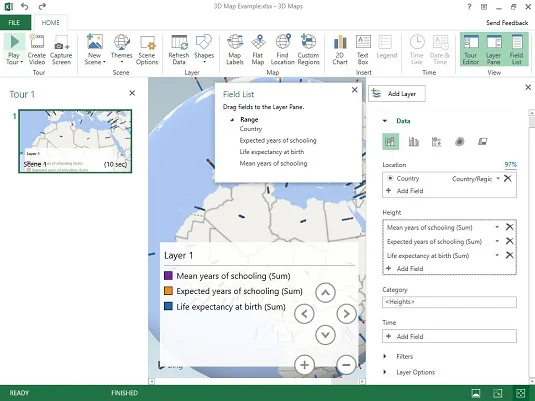This screenshot has width=535, height=401.
Task: Select Expected years of schooling in Field List
Action: coord(278,141)
